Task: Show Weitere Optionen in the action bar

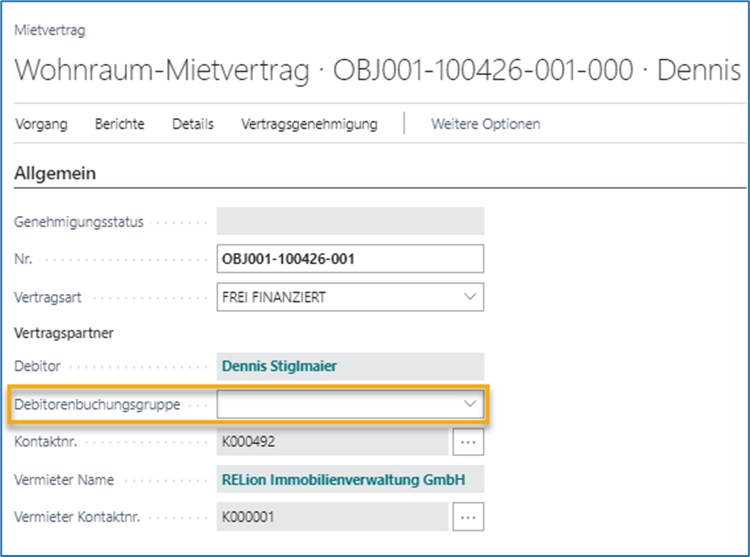Action: point(485,124)
